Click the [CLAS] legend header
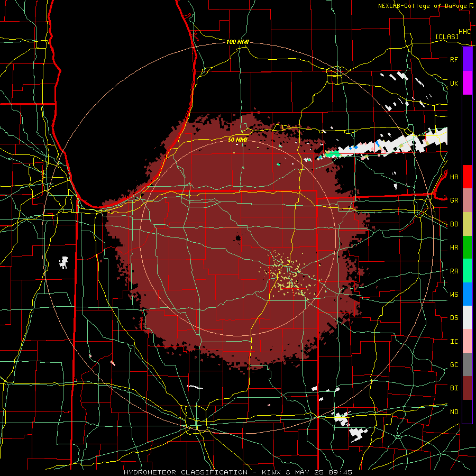This screenshot has height=476, width=476. [x=447, y=37]
